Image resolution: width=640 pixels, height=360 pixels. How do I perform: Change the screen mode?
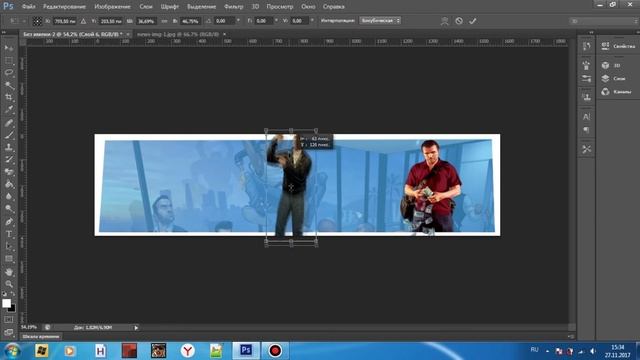(9, 332)
